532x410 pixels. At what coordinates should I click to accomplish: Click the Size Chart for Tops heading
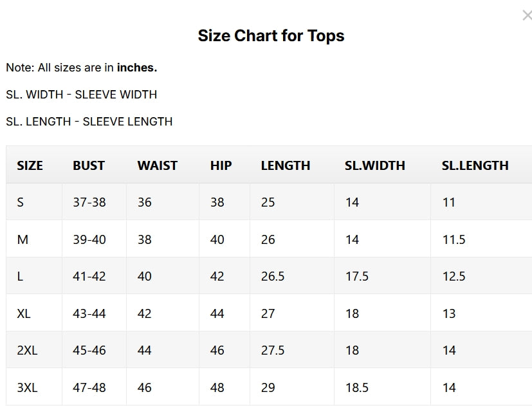271,35
